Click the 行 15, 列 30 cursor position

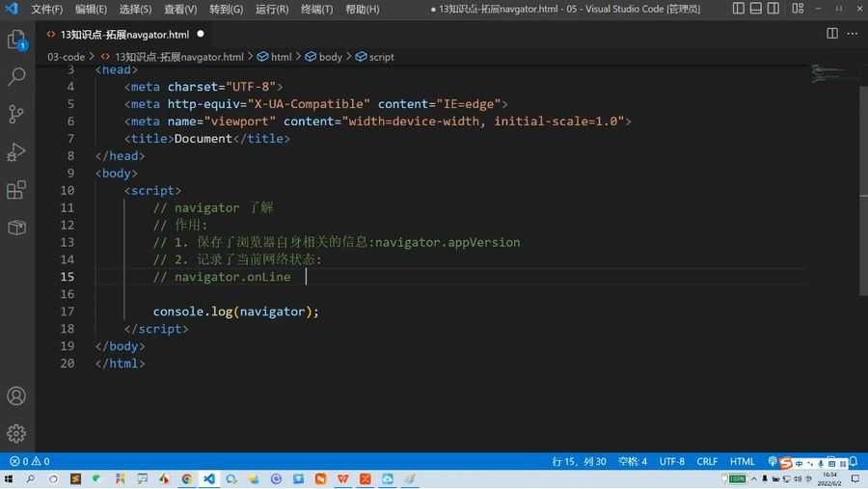click(x=579, y=461)
